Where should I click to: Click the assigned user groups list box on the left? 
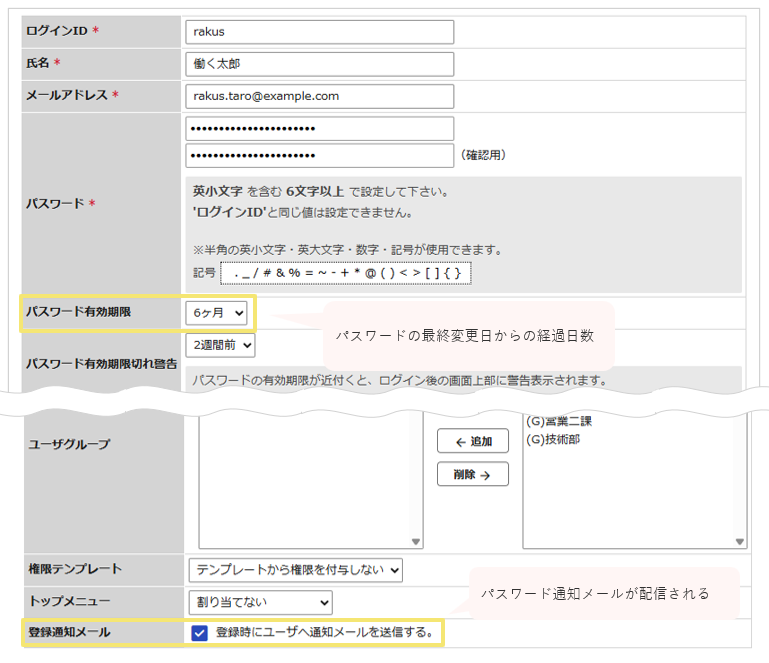[x=311, y=481]
